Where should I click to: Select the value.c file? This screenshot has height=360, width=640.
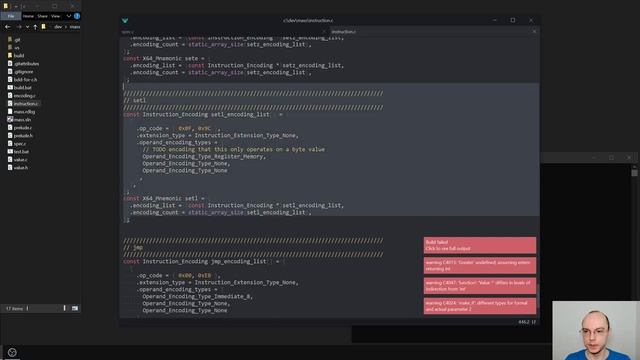click(21, 160)
